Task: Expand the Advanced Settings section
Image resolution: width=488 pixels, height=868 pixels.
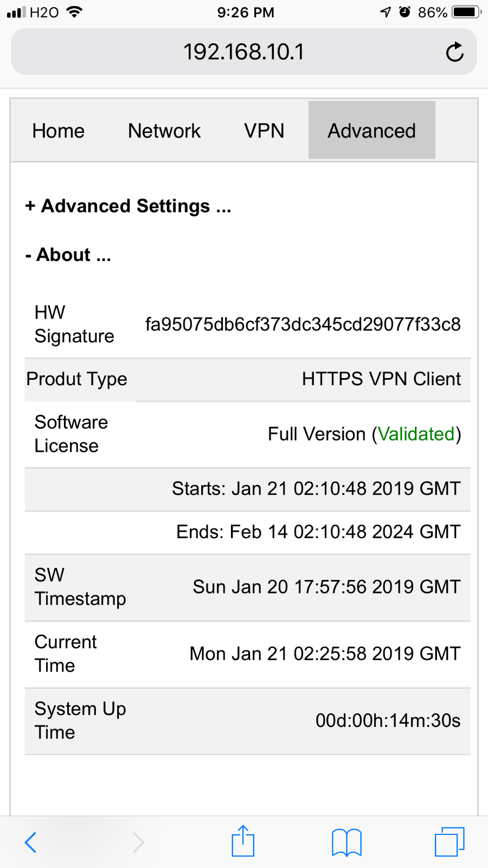Action: [x=128, y=206]
